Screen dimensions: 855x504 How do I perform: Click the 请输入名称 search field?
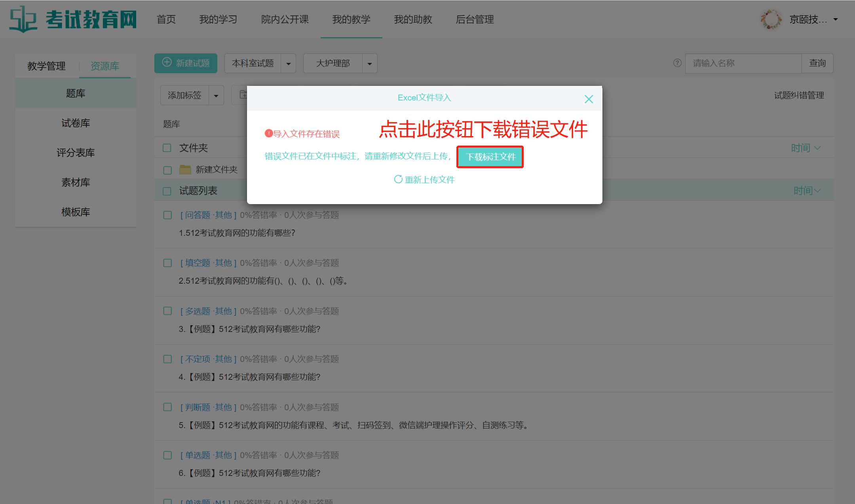(x=743, y=63)
